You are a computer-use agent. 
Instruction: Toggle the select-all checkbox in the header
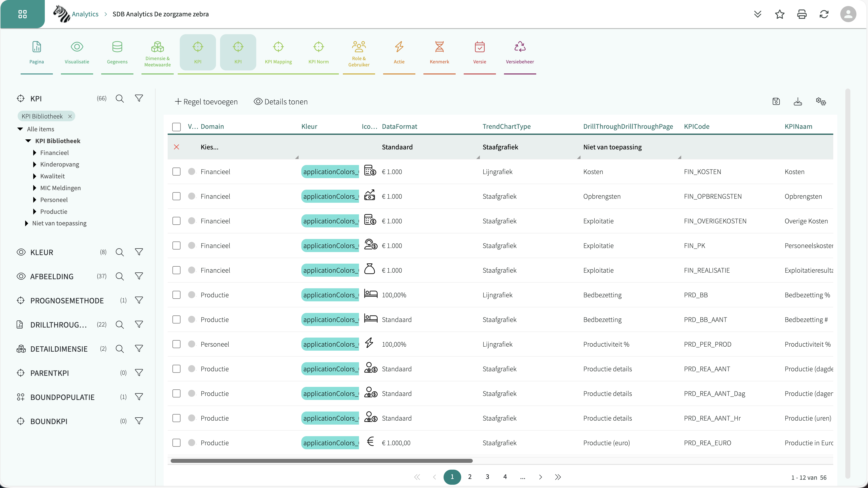[x=176, y=127]
